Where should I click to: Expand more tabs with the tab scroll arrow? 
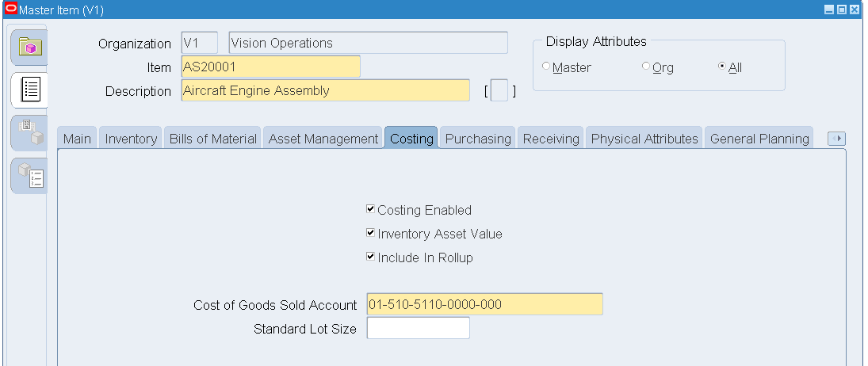pyautogui.click(x=836, y=139)
